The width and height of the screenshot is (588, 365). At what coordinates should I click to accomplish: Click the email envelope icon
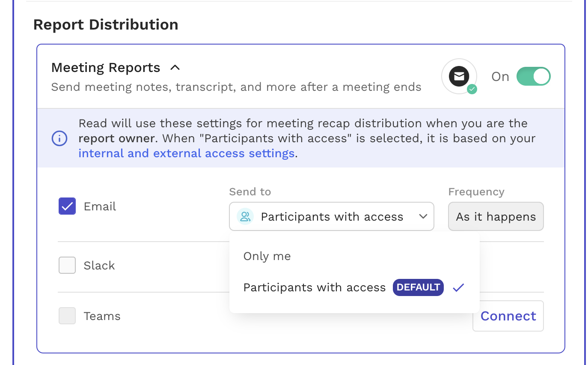coord(459,76)
